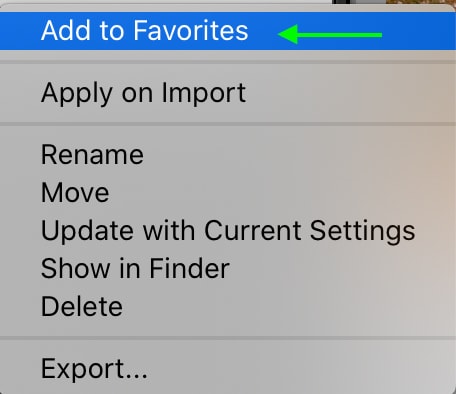Screen dimensions: 456x394
Task: Click the highlighted blue Favorites row
Action: point(228,31)
